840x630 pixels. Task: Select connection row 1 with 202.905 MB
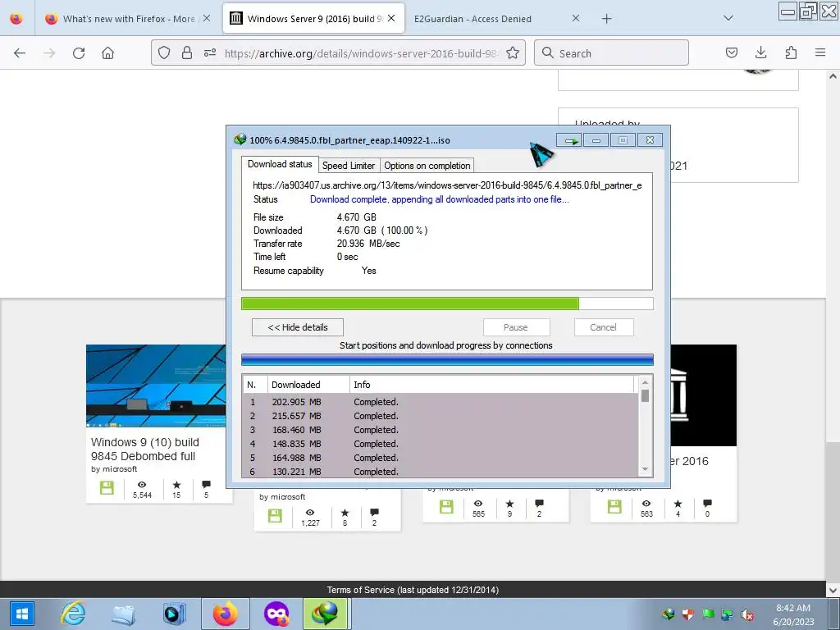tap(441, 402)
